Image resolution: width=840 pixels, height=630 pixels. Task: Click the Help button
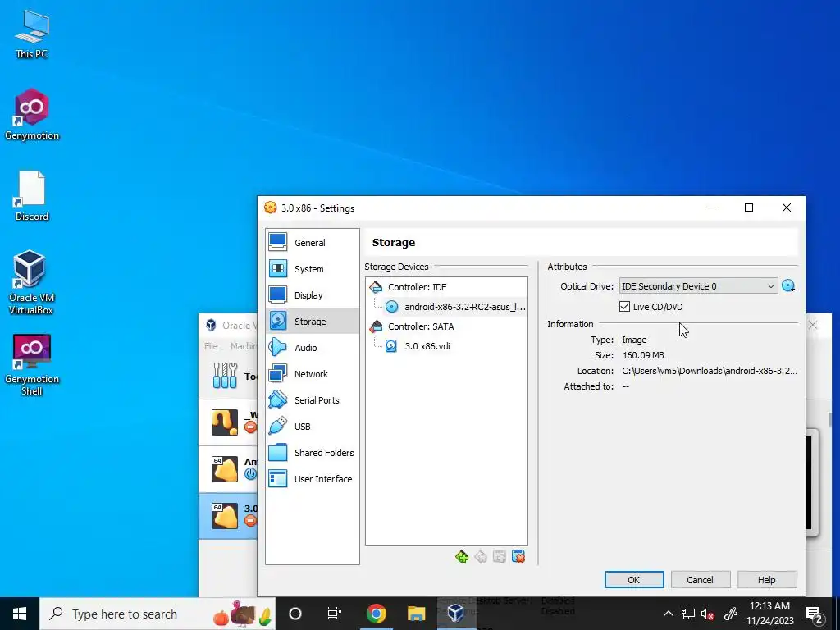767,580
